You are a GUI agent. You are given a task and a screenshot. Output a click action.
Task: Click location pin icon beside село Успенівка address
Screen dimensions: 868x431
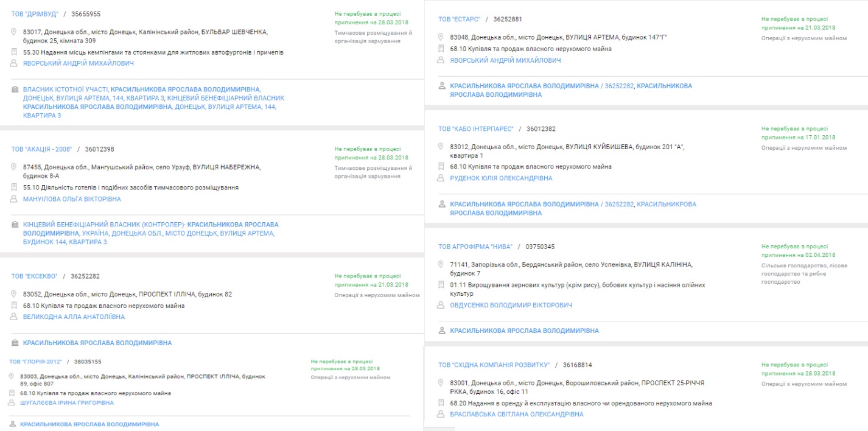coord(441,265)
